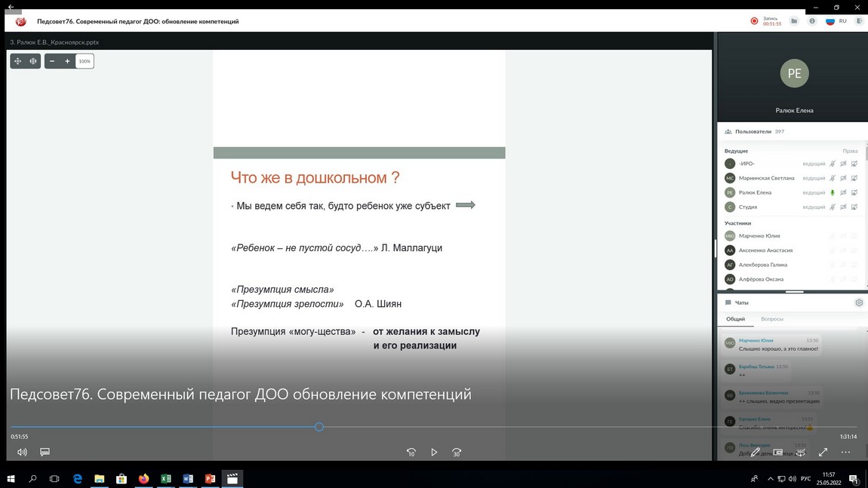The image size is (868, 488).
Task: Reset slide zoom via 100% button
Action: (x=85, y=61)
